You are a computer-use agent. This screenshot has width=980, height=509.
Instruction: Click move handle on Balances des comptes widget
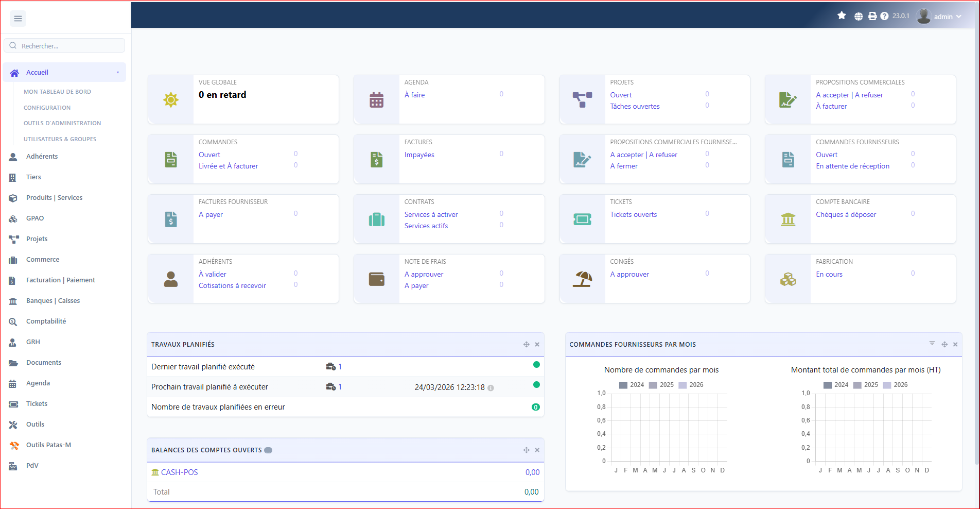coord(526,450)
